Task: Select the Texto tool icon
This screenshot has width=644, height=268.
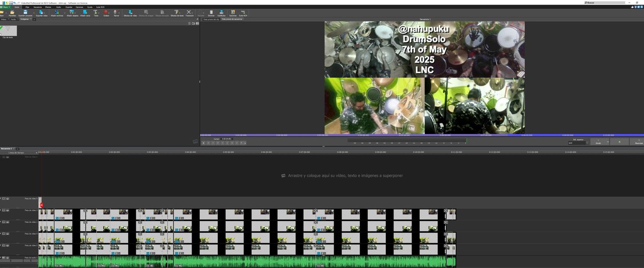Action: [96, 12]
